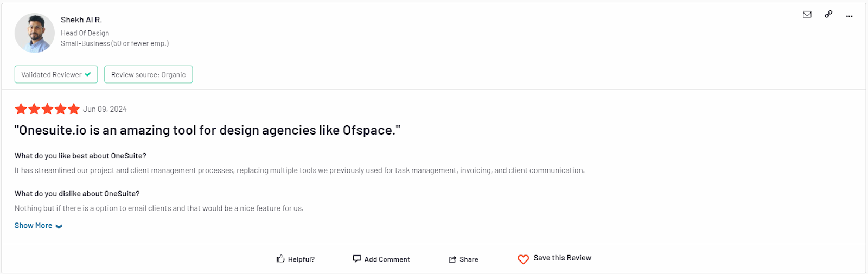Click Save this Review text
The image size is (868, 274).
click(x=563, y=258)
